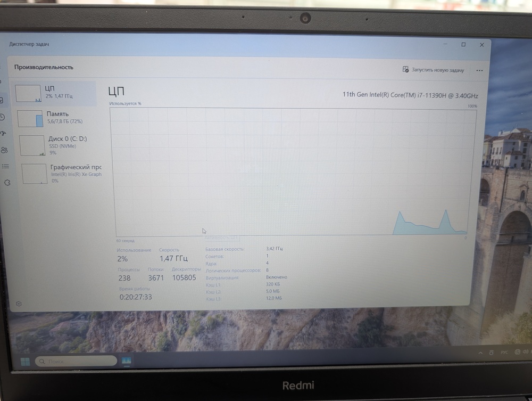Click the 2% usage value
This screenshot has height=401, width=532.
(122, 259)
